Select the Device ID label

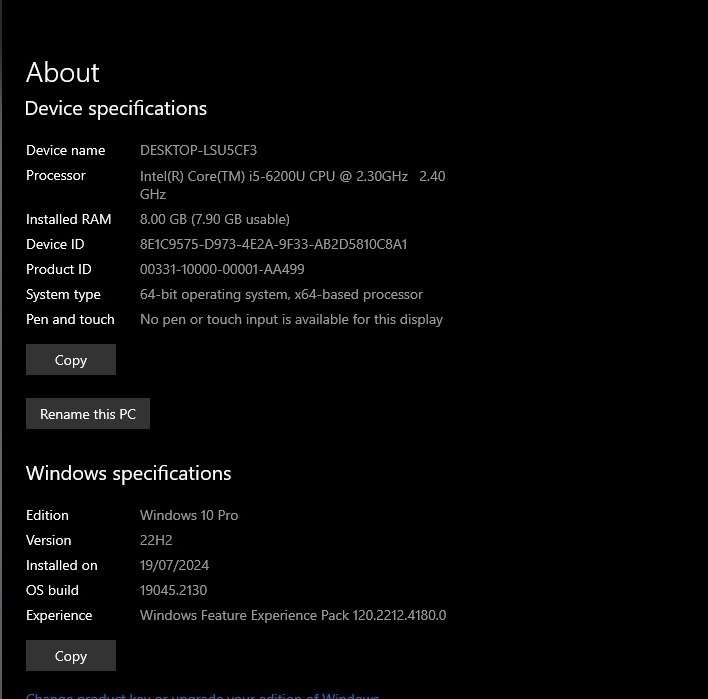[x=55, y=244]
